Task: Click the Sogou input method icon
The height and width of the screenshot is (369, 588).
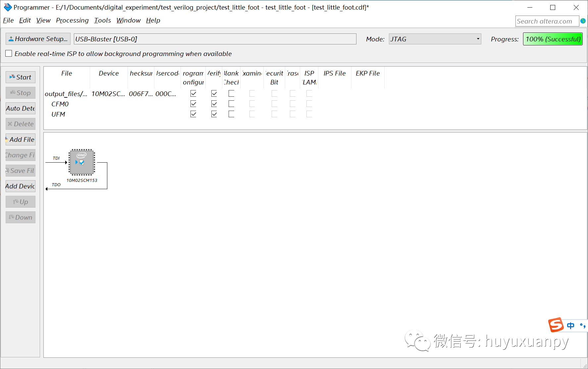Action: pyautogui.click(x=556, y=325)
